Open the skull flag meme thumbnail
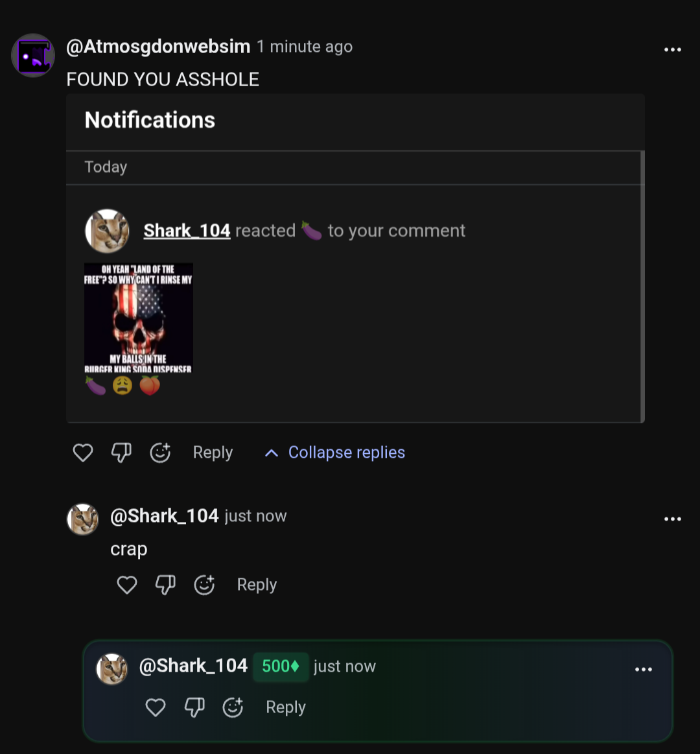 point(139,318)
